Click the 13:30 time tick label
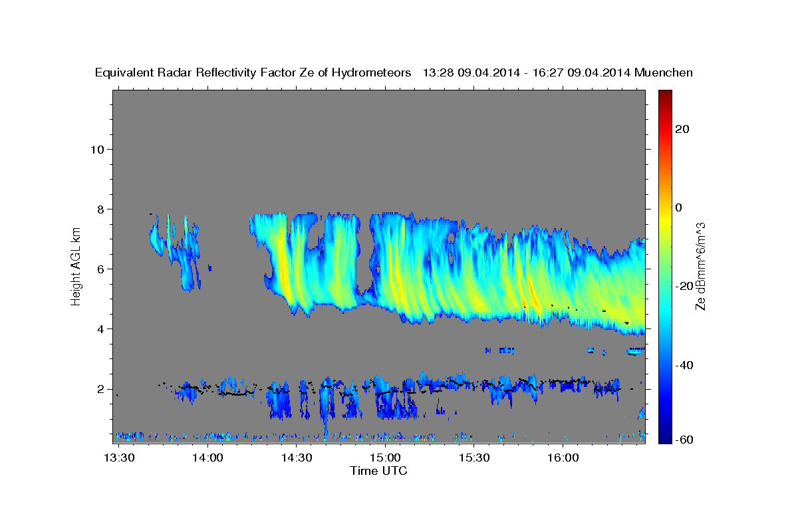Image resolution: width=798 pixels, height=532 pixels. (x=118, y=458)
